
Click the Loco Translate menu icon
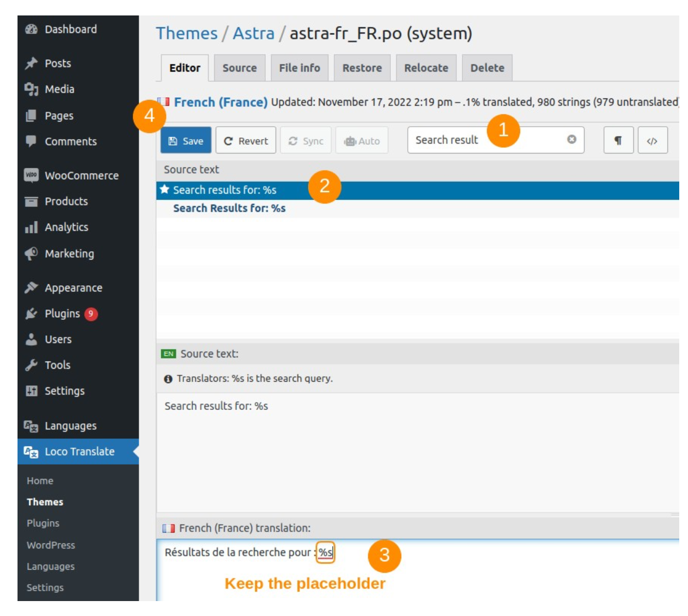(31, 452)
